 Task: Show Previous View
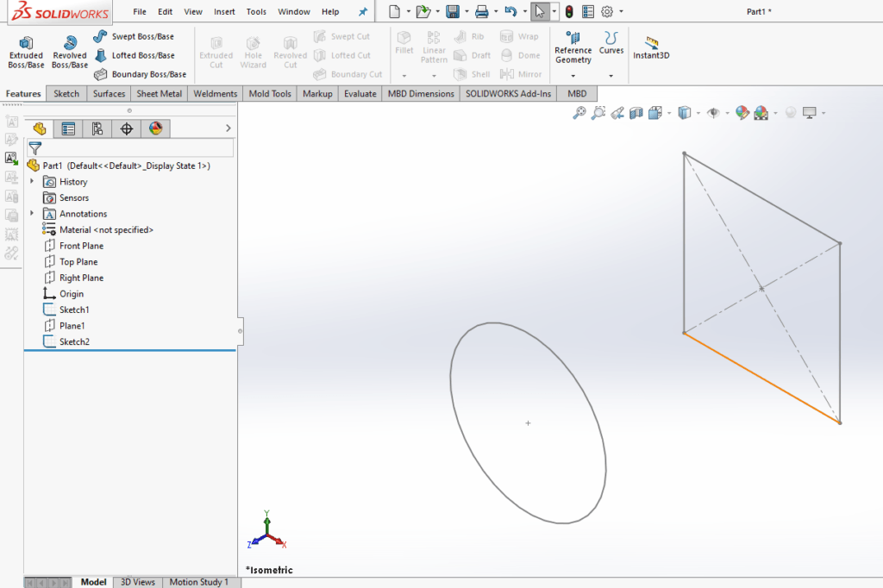pos(617,113)
